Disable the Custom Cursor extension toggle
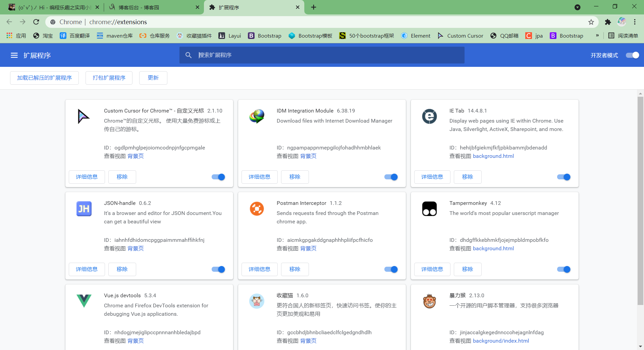The image size is (644, 350). click(218, 177)
